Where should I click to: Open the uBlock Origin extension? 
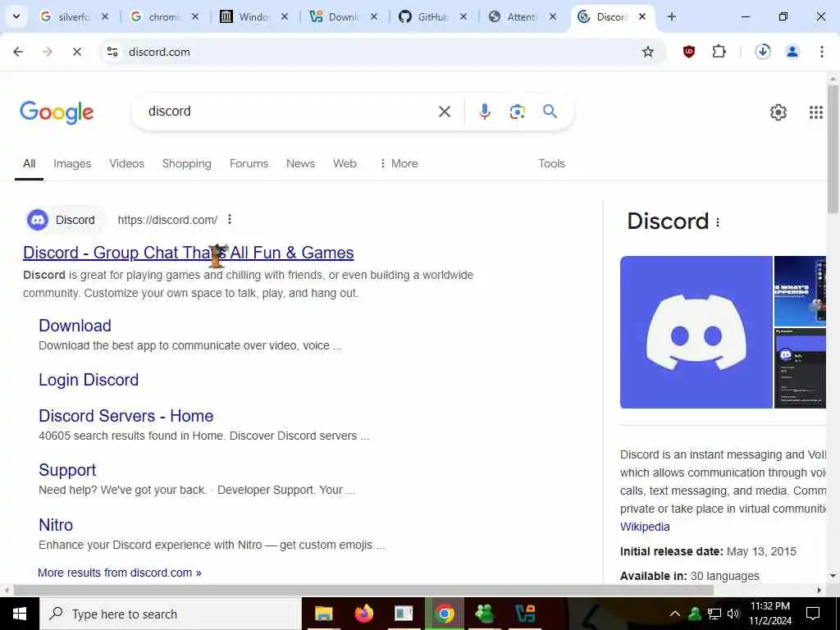pyautogui.click(x=689, y=52)
